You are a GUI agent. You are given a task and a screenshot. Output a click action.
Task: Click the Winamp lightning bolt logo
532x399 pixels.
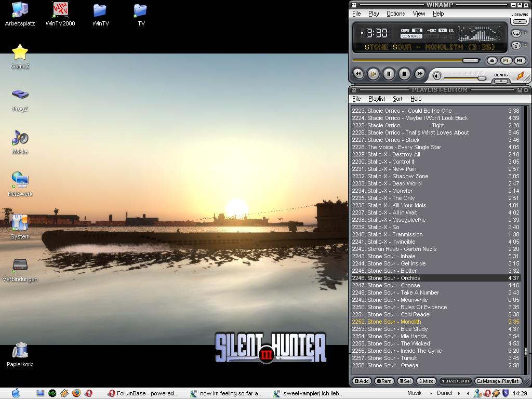521,76
